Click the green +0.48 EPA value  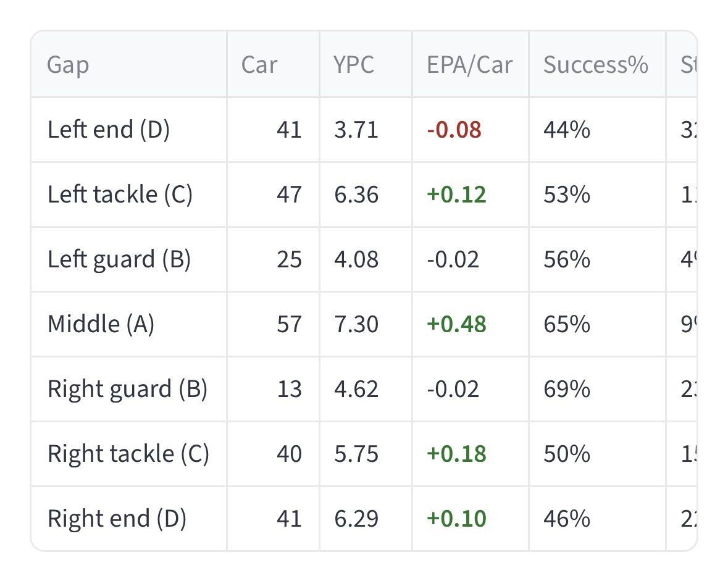pos(456,324)
